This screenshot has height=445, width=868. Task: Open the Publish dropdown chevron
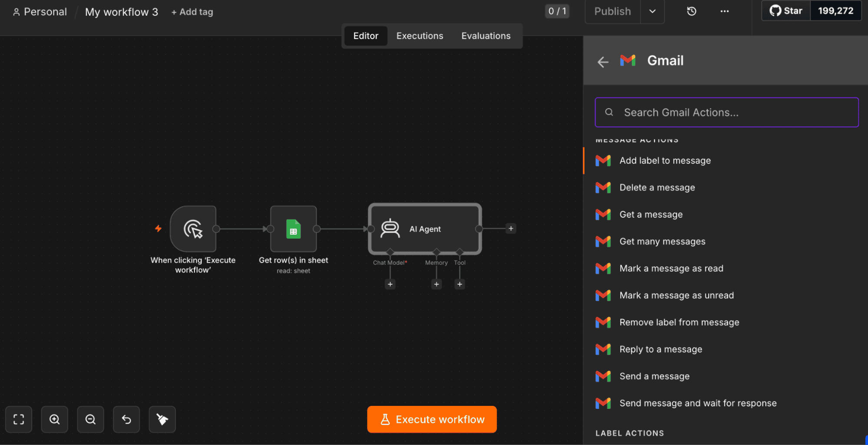pyautogui.click(x=652, y=11)
